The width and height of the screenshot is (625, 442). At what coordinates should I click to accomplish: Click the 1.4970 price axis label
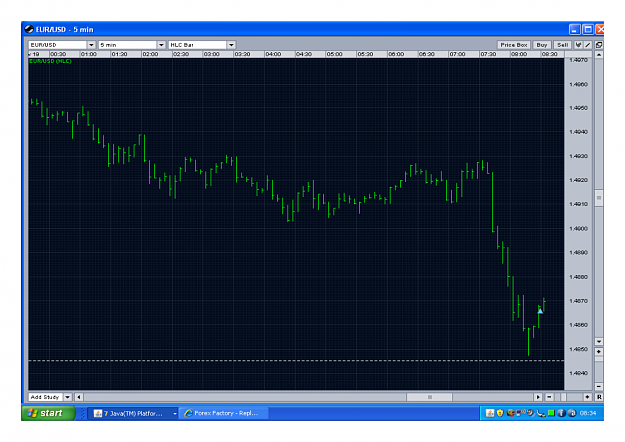(578, 60)
